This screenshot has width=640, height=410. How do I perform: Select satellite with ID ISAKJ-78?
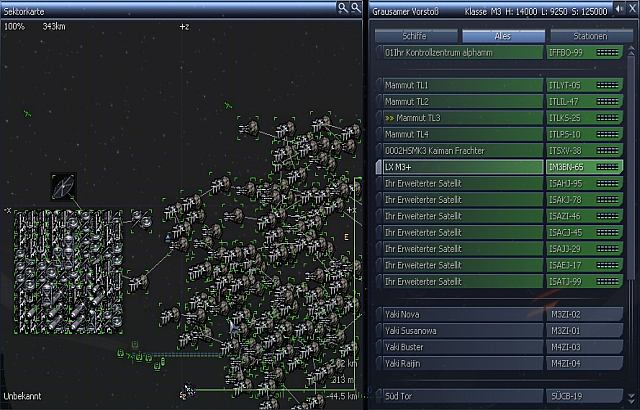point(500,199)
